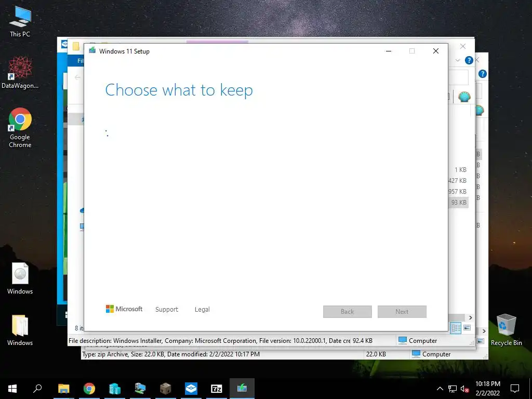Image resolution: width=532 pixels, height=399 pixels.
Task: Show hidden system tray icons
Action: pos(440,389)
